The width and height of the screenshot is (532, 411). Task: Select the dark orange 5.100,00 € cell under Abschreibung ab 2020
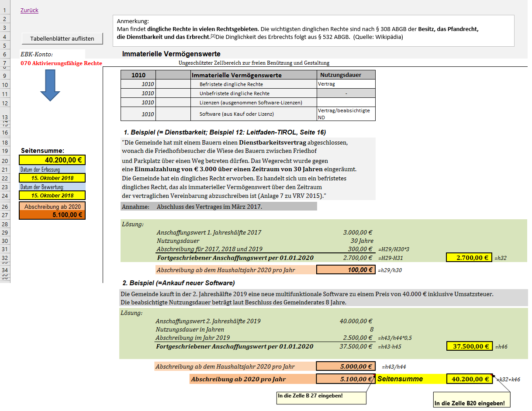tap(52, 215)
